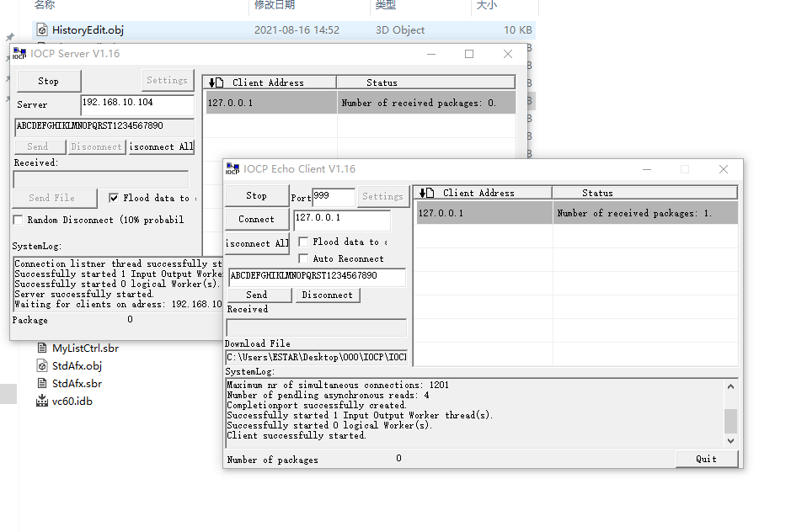Click the SystemLog scrollbar thumb
This screenshot has height=532, width=807.
[x=730, y=422]
